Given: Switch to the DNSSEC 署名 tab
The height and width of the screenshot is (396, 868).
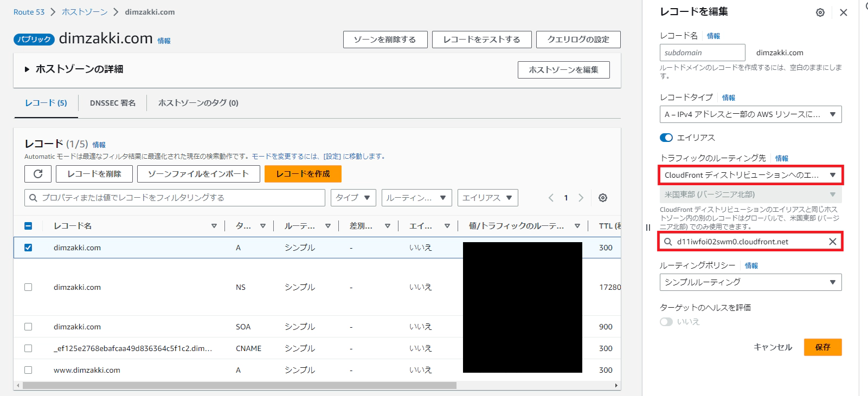Looking at the screenshot, I should point(113,103).
